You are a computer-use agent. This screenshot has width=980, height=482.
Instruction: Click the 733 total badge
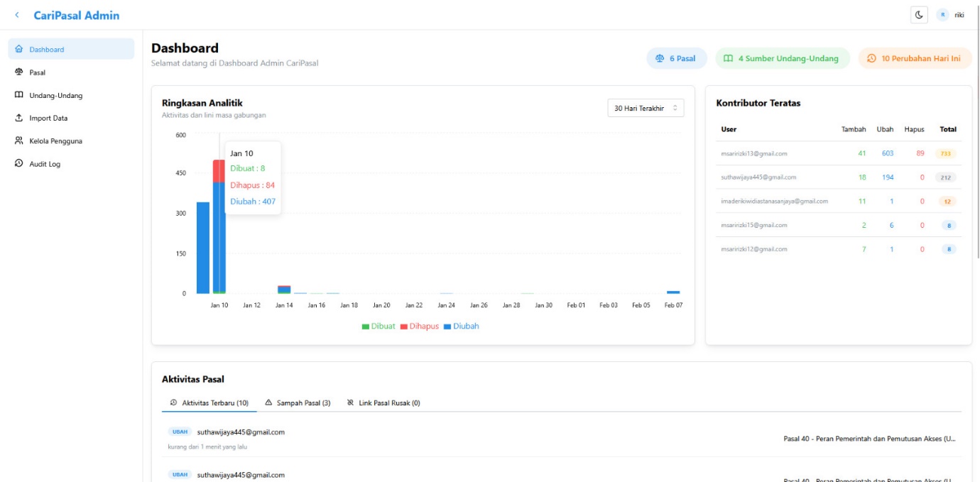coord(945,153)
